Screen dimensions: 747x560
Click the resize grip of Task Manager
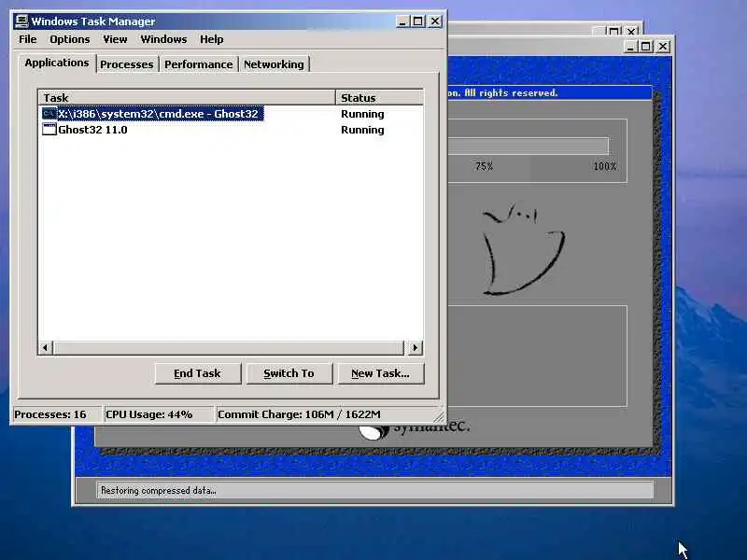coord(439,415)
